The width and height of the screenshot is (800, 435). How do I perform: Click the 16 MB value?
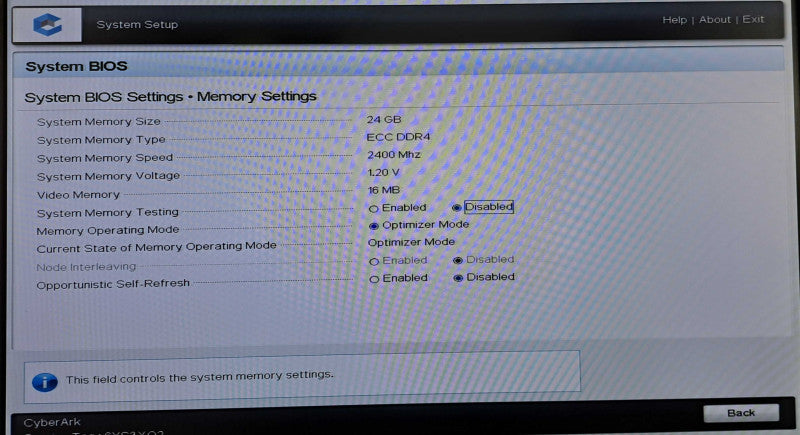coord(384,190)
